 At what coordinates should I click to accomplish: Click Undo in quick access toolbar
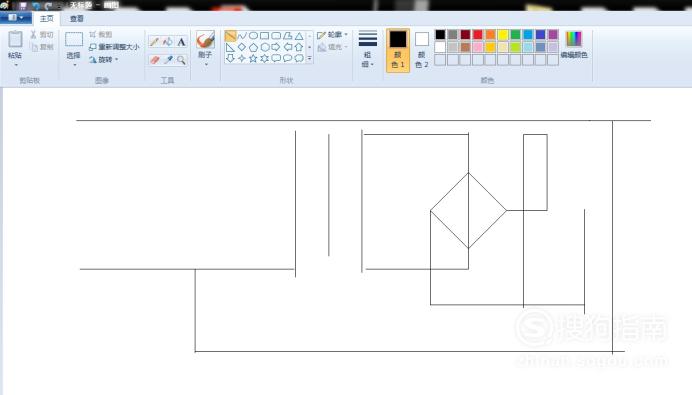[36, 6]
